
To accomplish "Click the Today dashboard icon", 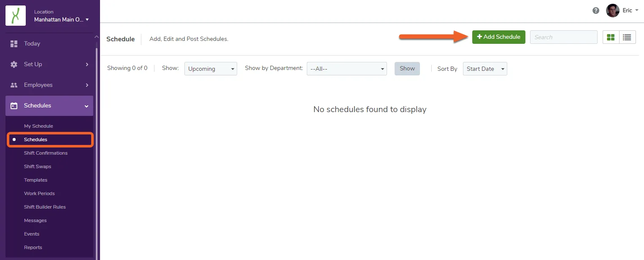I will [14, 43].
